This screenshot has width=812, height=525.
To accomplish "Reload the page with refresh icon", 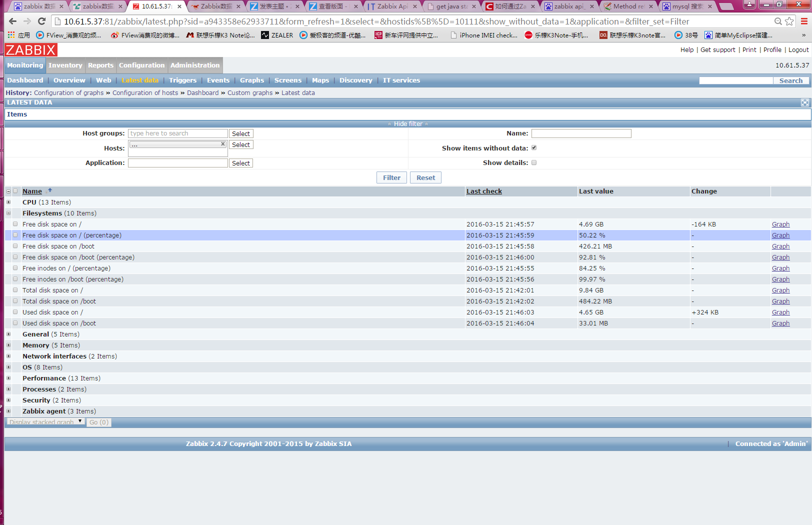I will point(42,21).
